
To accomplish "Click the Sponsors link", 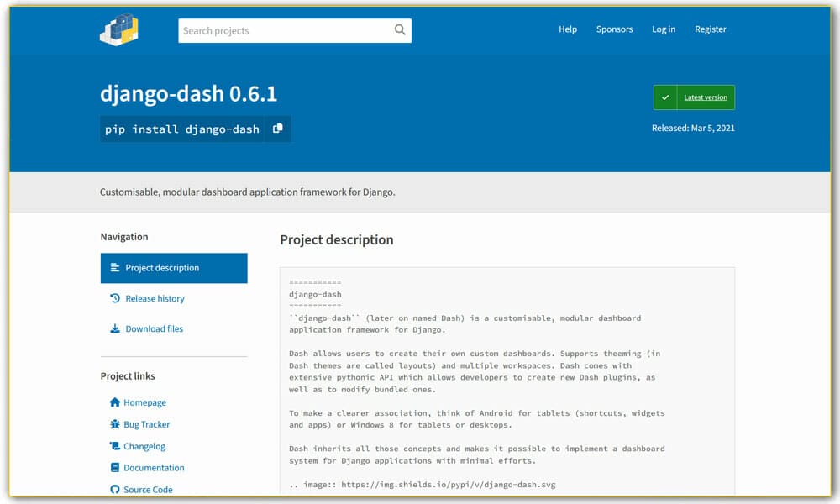I will click(x=614, y=29).
